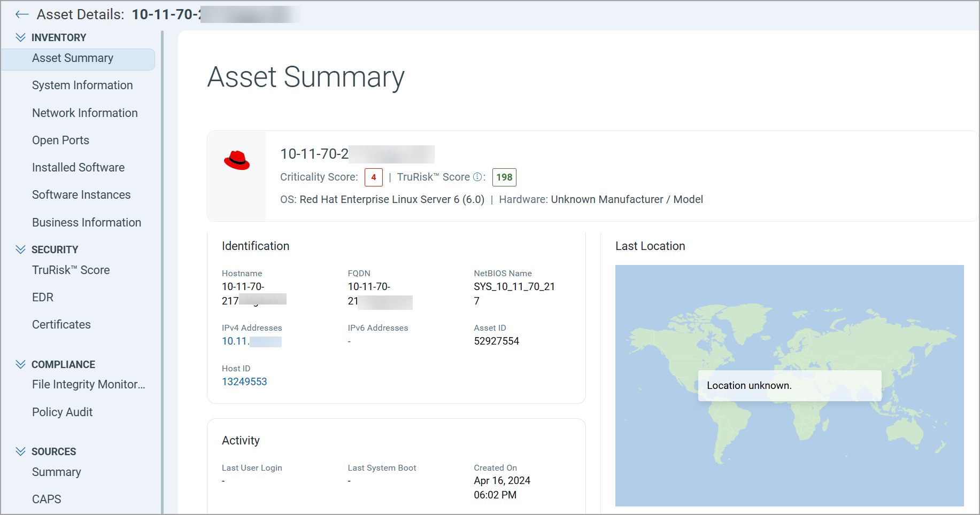View Open Ports
This screenshot has width=980, height=515.
pos(60,140)
